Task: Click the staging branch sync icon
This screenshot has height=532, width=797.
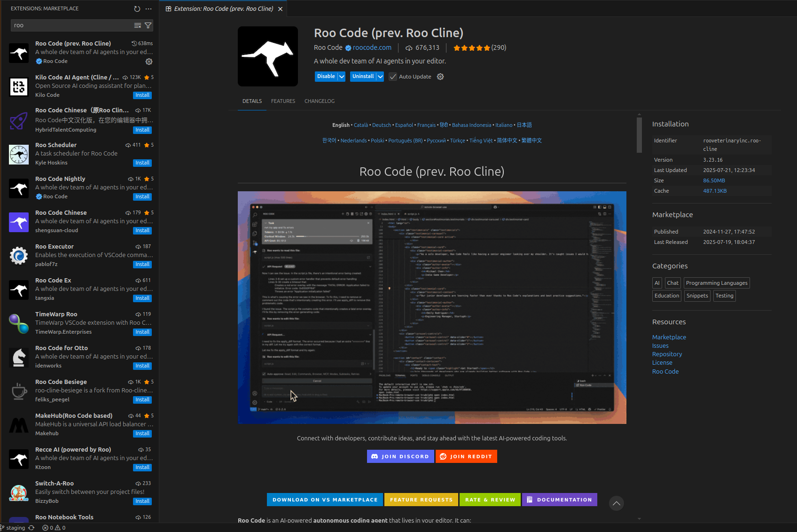Action: 31,528
